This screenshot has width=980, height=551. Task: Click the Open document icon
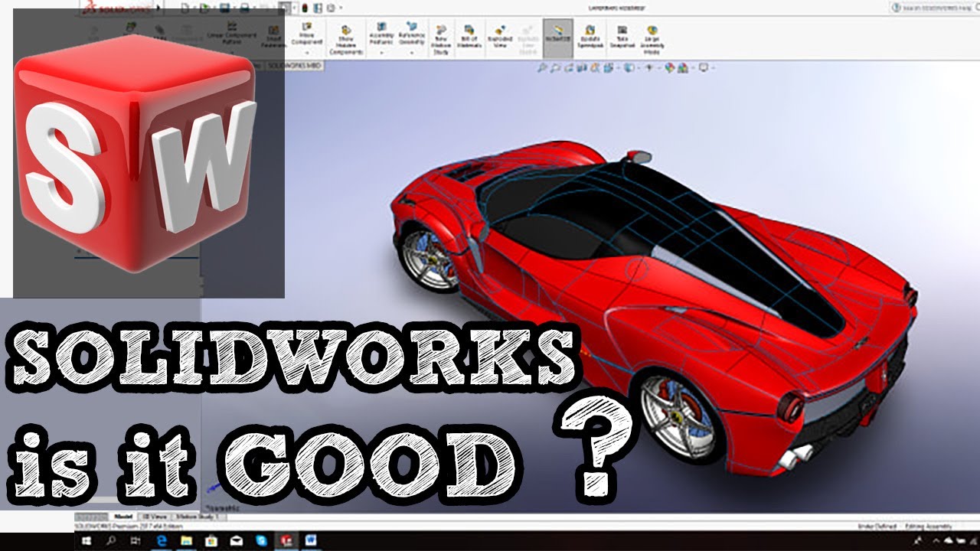pyautogui.click(x=204, y=8)
